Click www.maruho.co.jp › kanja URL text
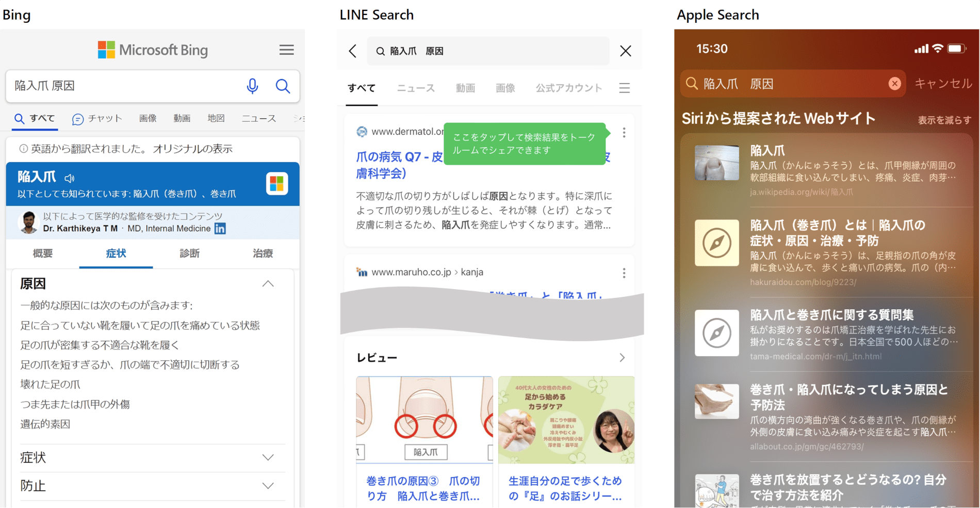The image size is (980, 508). tap(427, 272)
